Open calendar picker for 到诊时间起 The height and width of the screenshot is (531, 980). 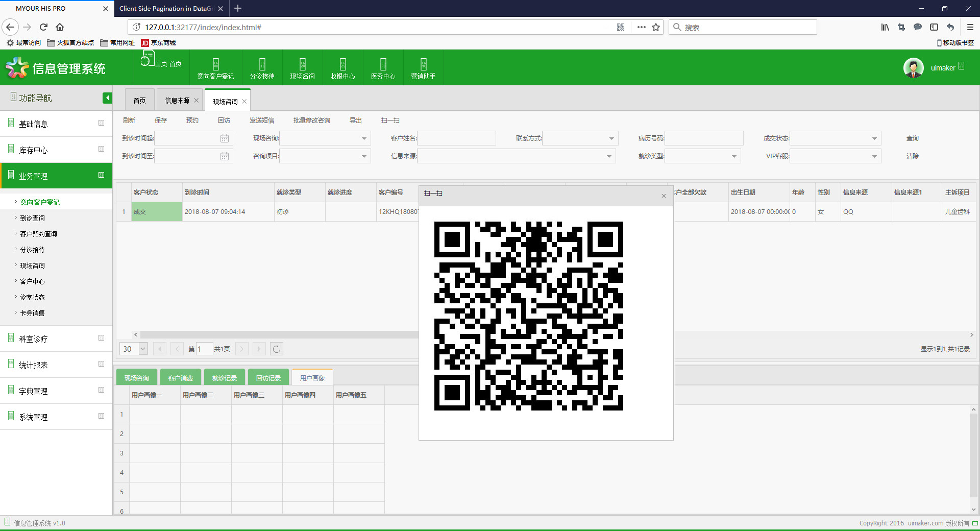(x=224, y=138)
